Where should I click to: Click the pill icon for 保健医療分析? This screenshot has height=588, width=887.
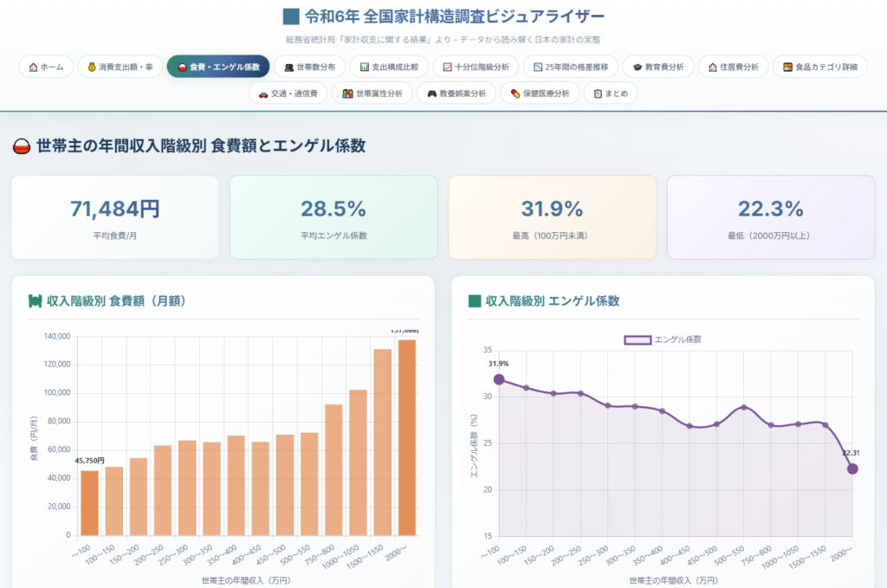coord(515,94)
